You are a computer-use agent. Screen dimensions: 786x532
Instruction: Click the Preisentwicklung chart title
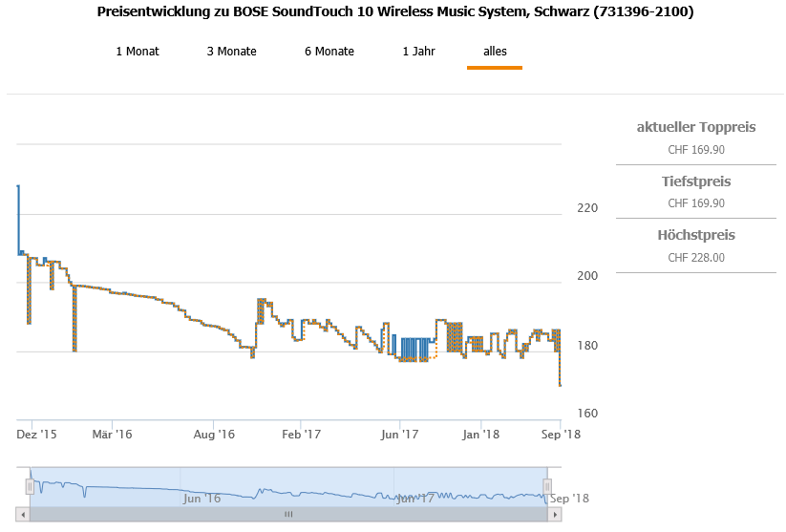tap(395, 12)
